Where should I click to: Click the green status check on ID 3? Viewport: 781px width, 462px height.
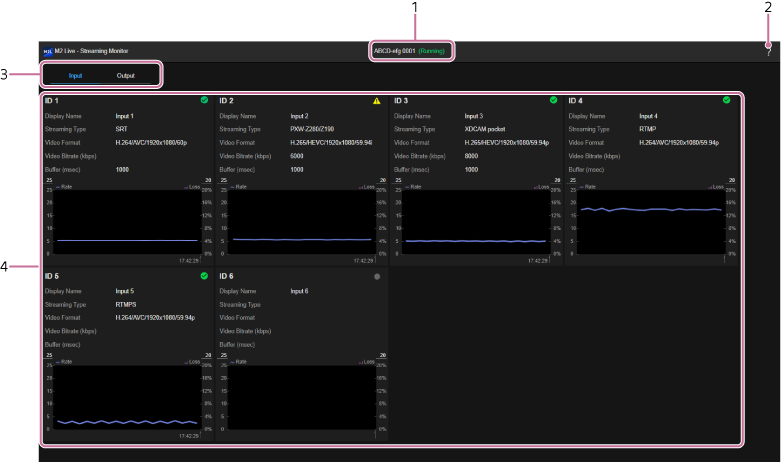(553, 100)
